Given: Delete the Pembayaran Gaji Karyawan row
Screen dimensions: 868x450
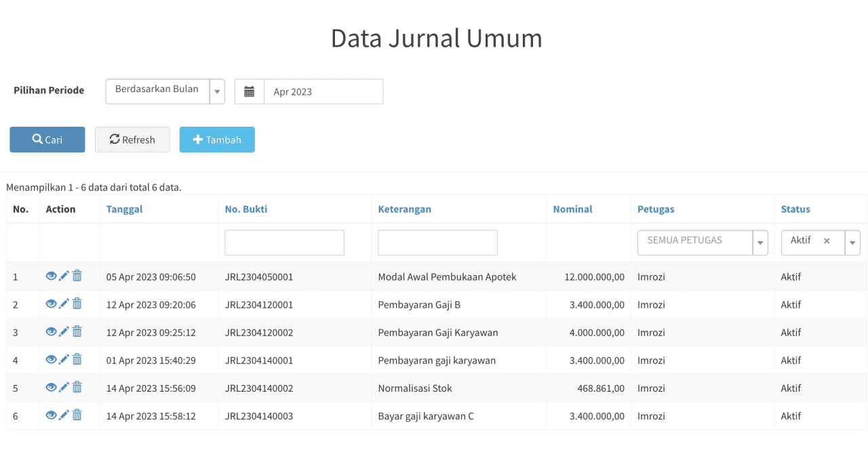Looking at the screenshot, I should [x=77, y=331].
